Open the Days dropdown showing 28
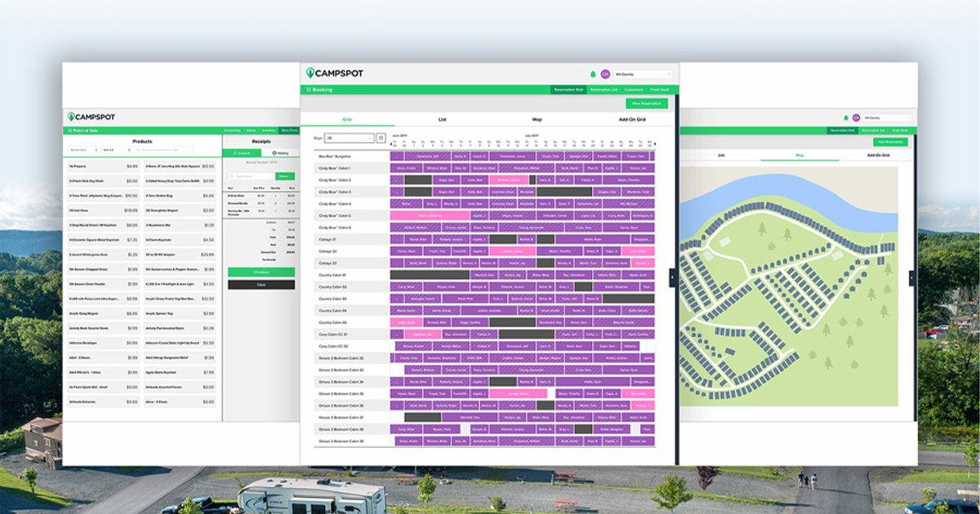This screenshot has height=514, width=980. [349, 136]
